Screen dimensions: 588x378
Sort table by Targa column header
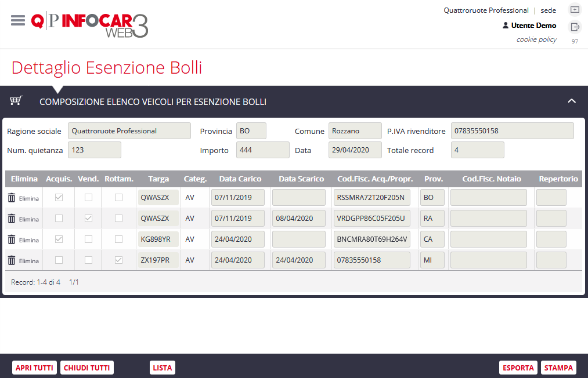pos(158,179)
